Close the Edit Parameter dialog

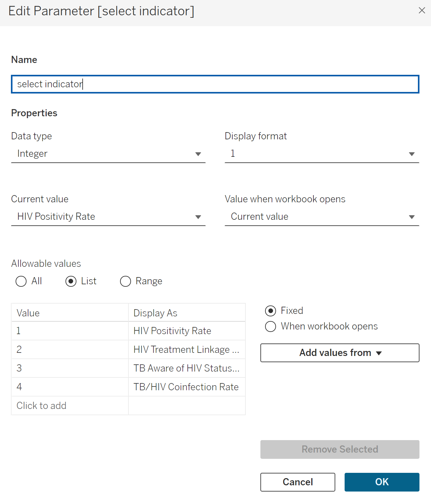pyautogui.click(x=422, y=11)
